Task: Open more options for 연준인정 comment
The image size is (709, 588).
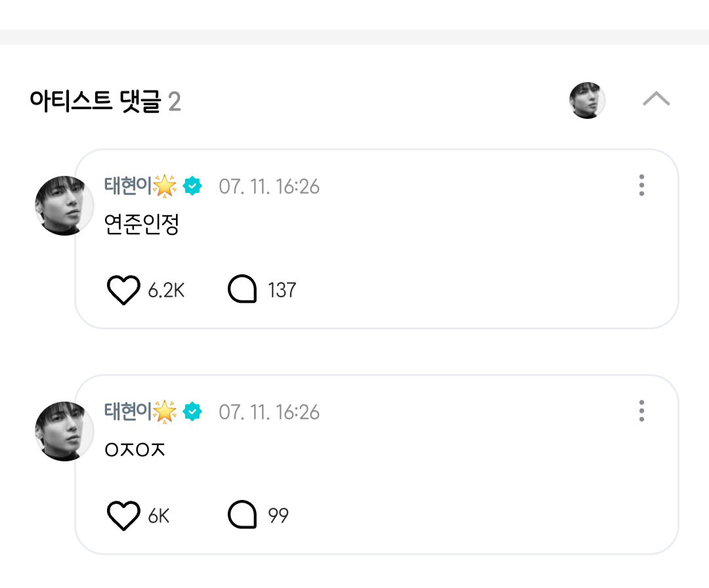Action: click(641, 185)
